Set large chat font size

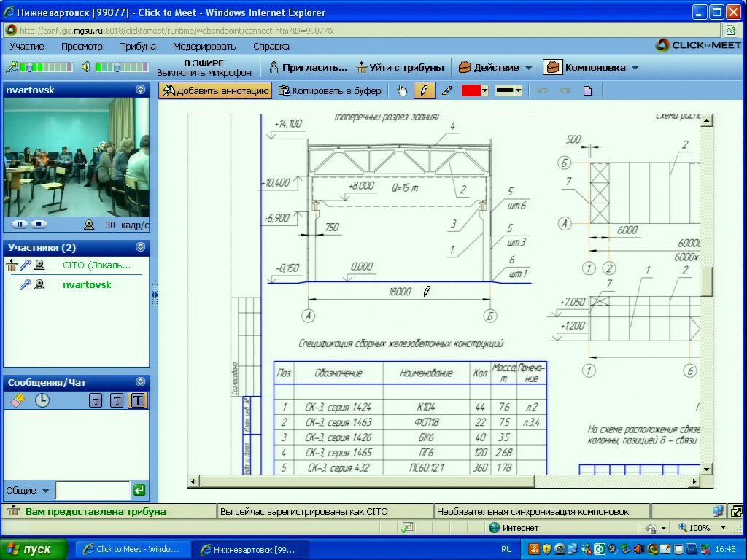138,400
